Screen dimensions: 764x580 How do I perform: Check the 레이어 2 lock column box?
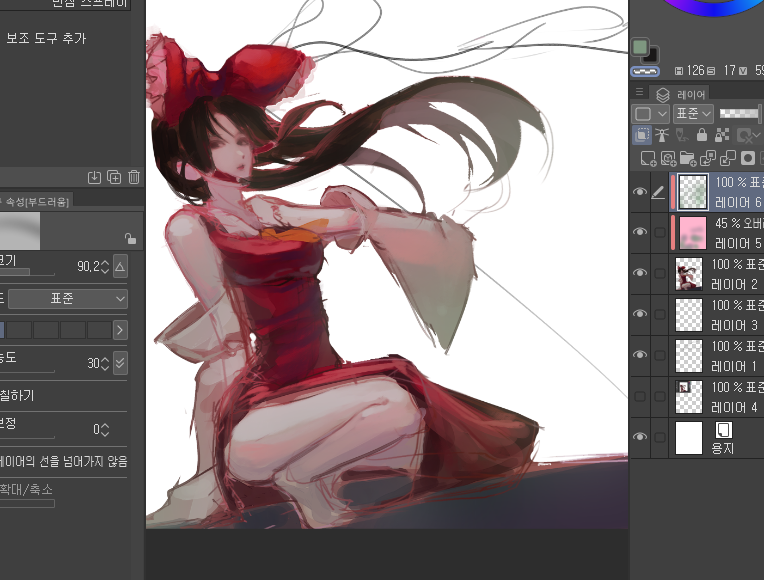[x=659, y=273]
